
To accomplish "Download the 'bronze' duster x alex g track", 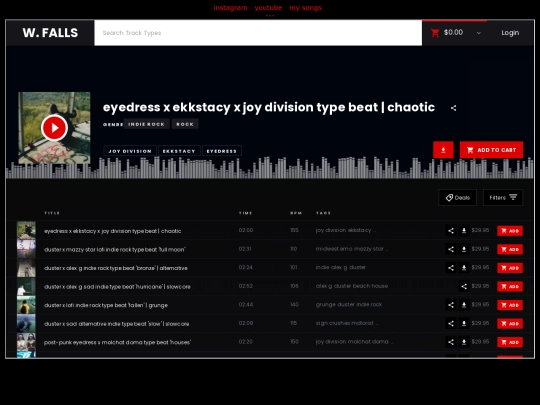I will (464, 268).
